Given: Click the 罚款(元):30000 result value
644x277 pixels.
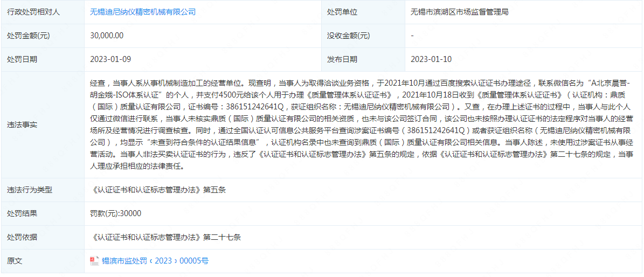Looking at the screenshot, I should (x=115, y=213).
